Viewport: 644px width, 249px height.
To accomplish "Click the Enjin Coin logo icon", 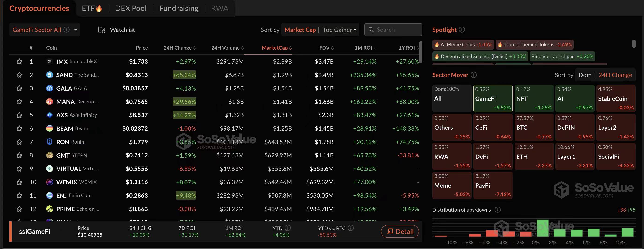I will tap(50, 195).
